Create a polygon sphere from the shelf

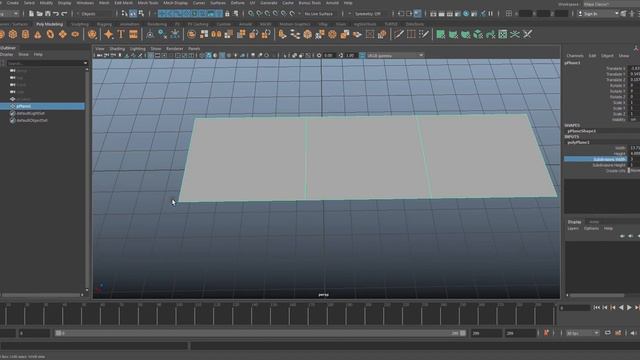coord(1,35)
